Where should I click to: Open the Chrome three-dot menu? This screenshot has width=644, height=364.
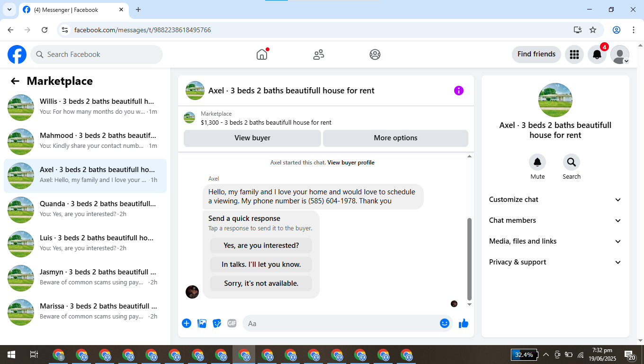(x=634, y=30)
